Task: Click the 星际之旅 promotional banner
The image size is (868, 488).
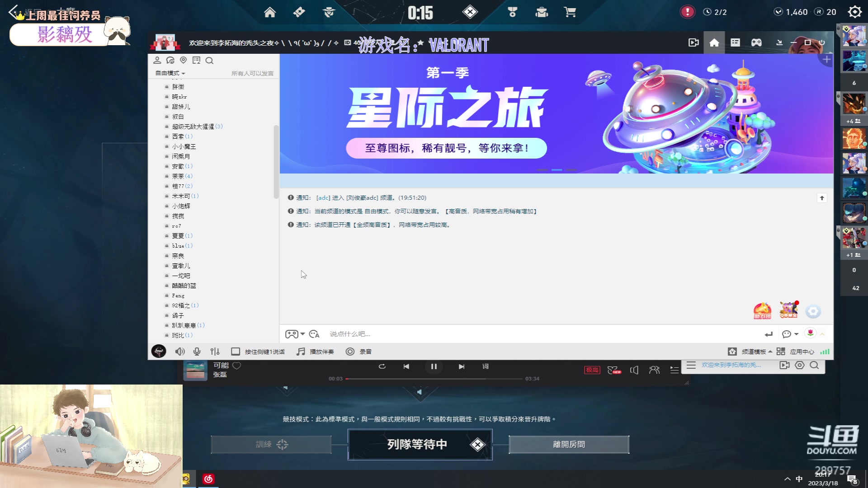Action: click(x=556, y=114)
